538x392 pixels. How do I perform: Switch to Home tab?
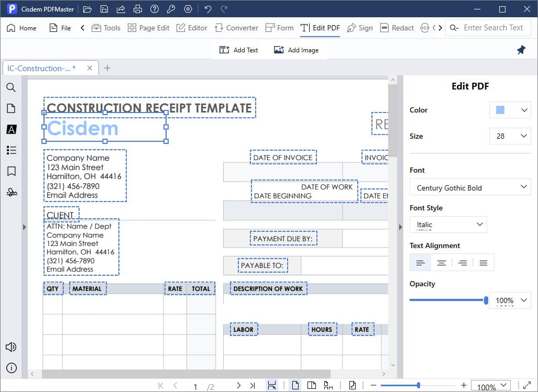click(21, 28)
